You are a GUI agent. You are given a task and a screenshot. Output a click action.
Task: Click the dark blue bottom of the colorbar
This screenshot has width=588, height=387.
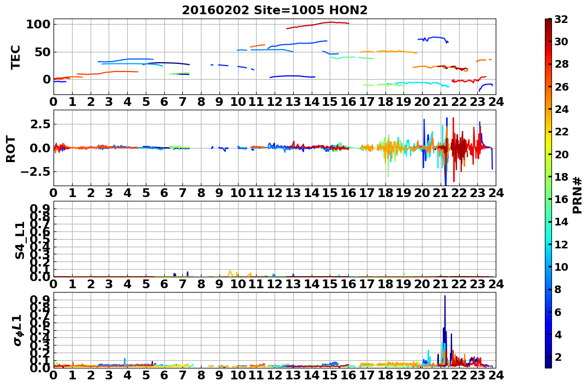click(548, 363)
